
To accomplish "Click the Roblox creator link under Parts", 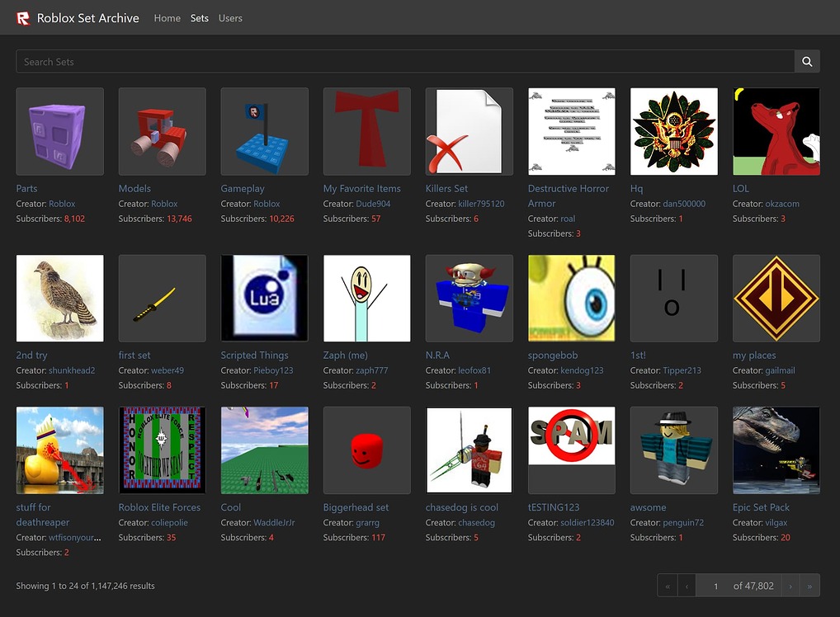I will 62,204.
